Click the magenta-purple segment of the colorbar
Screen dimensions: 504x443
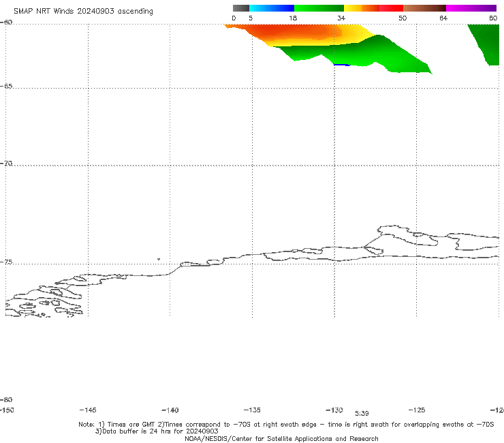(x=471, y=8)
